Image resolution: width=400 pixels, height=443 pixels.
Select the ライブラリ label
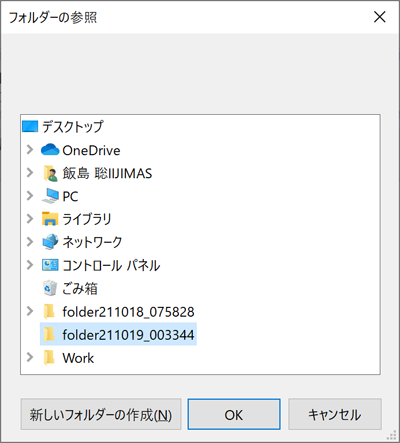click(x=87, y=219)
